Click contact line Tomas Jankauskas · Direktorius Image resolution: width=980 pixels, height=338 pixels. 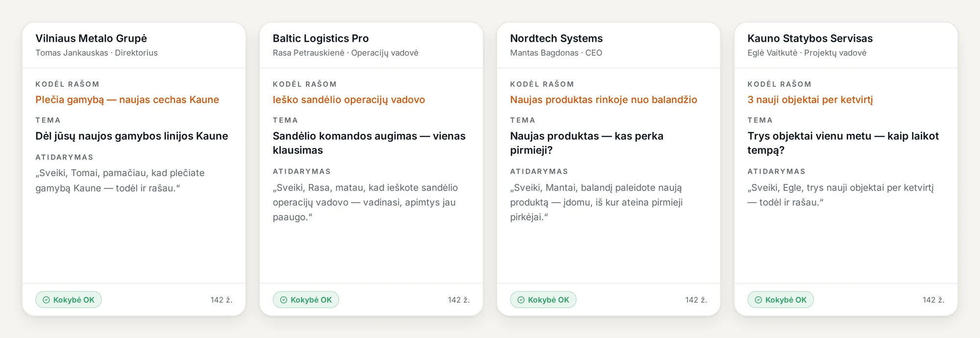click(x=97, y=53)
